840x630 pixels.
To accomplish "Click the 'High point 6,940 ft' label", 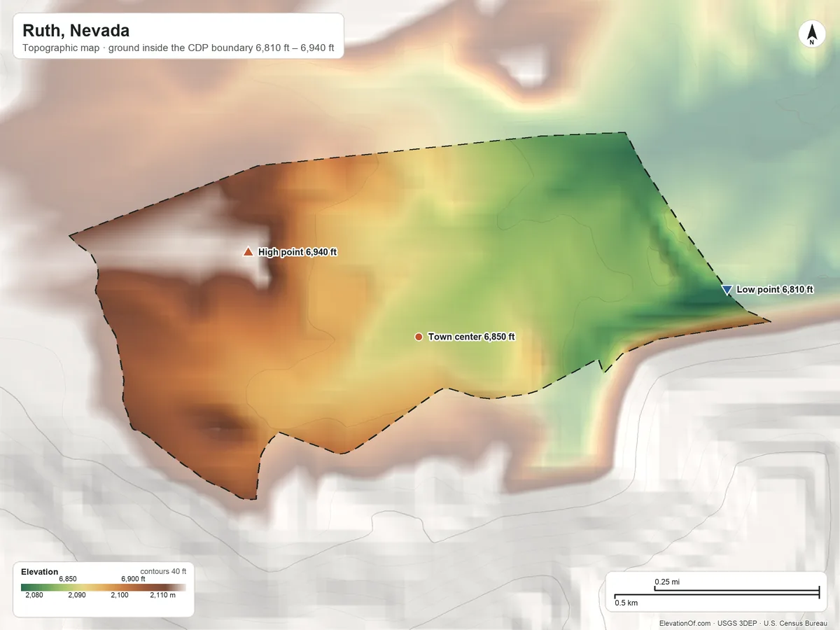I will [x=297, y=252].
